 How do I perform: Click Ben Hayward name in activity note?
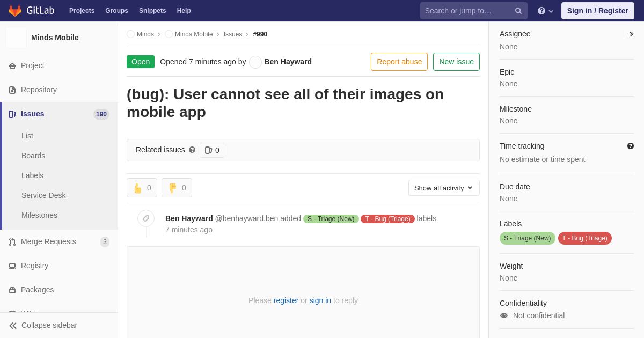click(x=189, y=218)
